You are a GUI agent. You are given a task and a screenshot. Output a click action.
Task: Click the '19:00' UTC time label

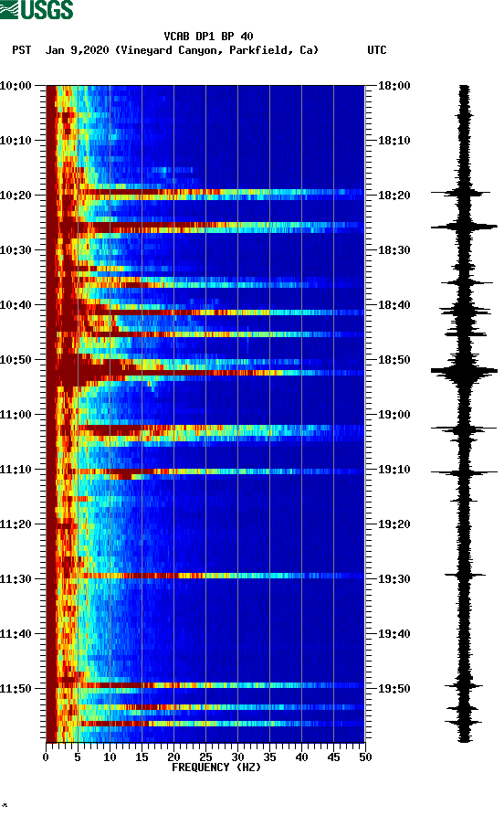point(394,415)
